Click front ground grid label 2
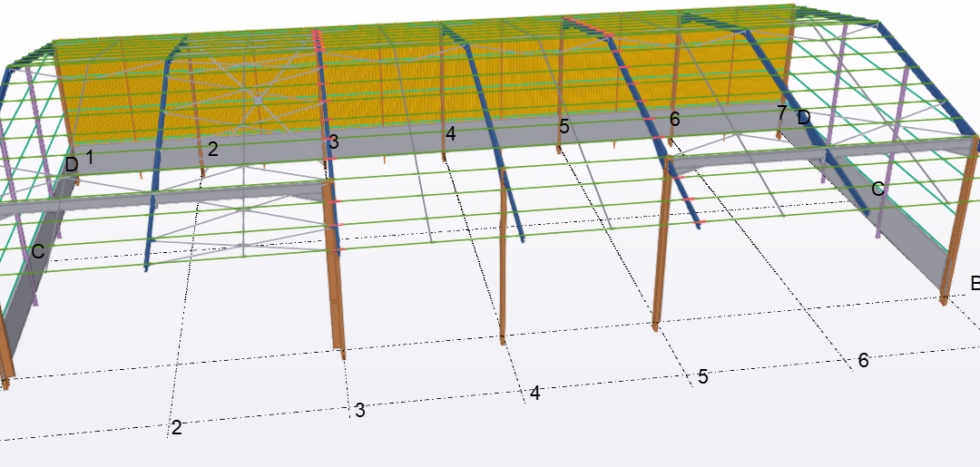This screenshot has height=467, width=980. tap(176, 427)
